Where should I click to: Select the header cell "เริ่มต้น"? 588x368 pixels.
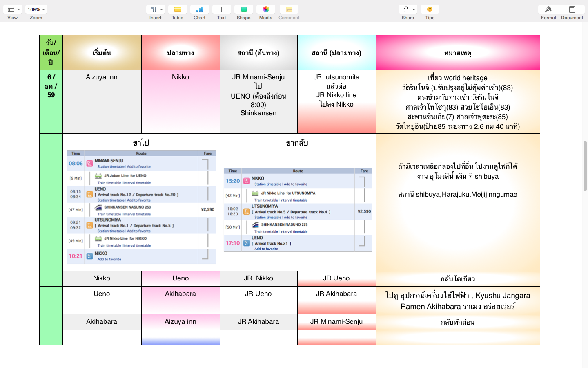pos(102,52)
